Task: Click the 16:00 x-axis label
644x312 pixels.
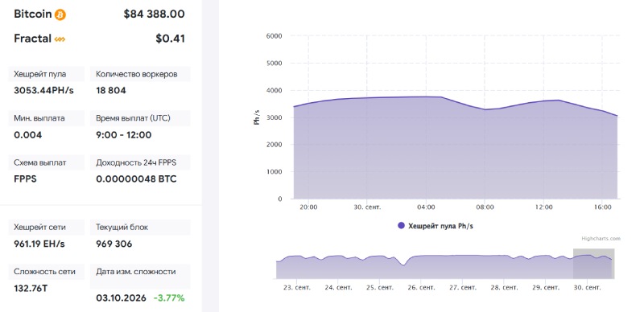Action: click(602, 207)
